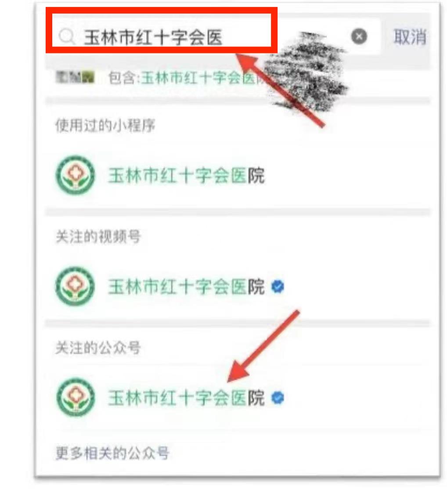Click the blurred contact avatar thumbnail

[75, 77]
